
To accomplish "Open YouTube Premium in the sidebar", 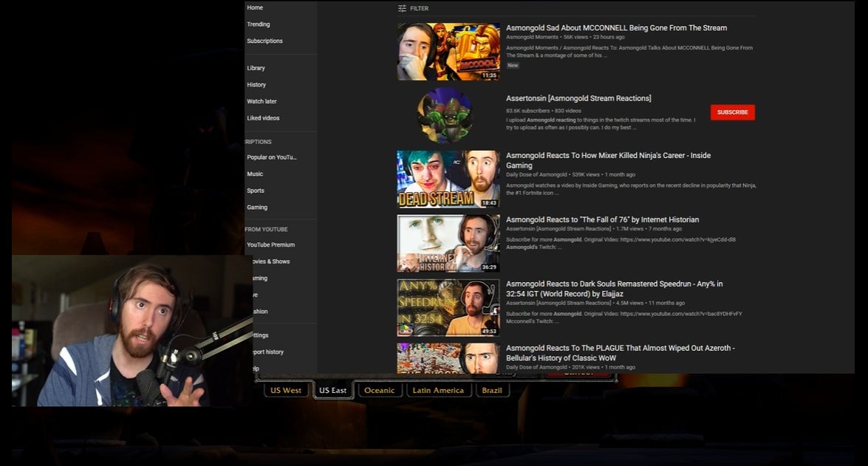I will coord(270,245).
